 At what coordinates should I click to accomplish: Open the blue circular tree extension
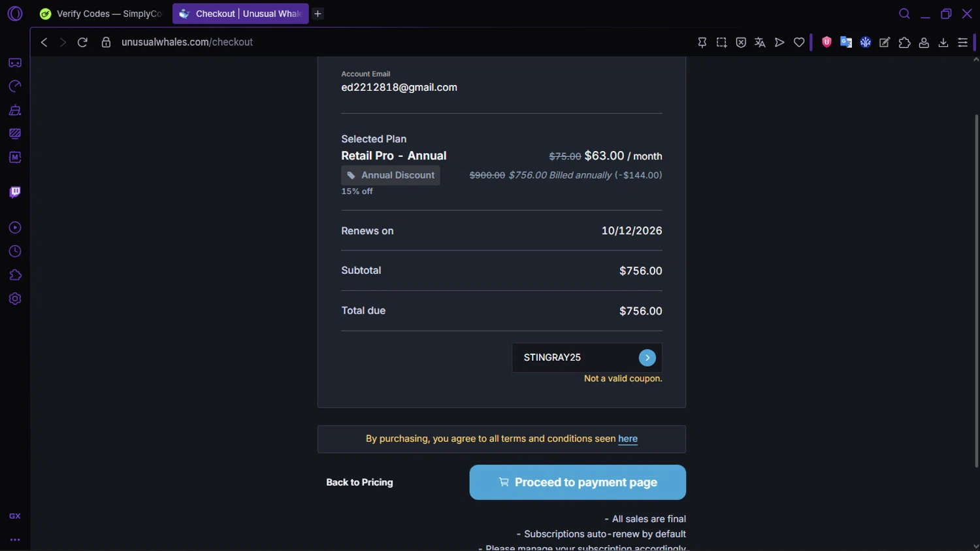point(866,42)
